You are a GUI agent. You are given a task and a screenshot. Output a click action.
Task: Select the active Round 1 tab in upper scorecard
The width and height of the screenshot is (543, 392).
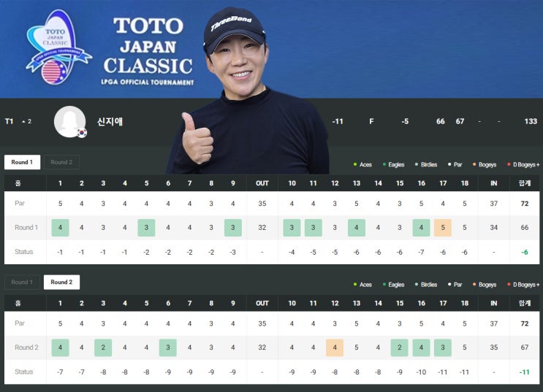tap(22, 162)
